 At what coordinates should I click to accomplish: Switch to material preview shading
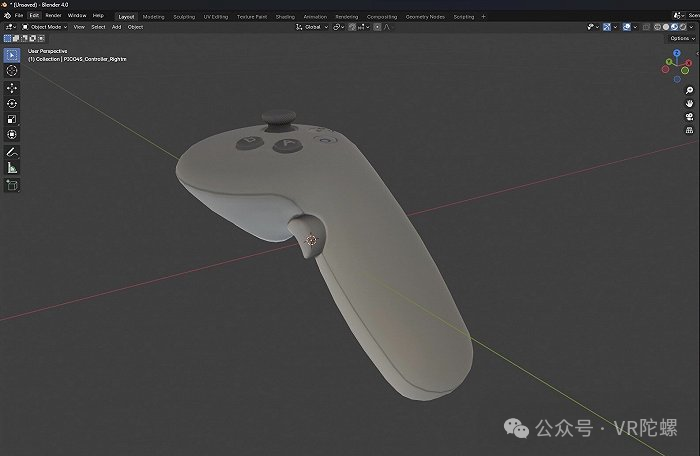[675, 27]
